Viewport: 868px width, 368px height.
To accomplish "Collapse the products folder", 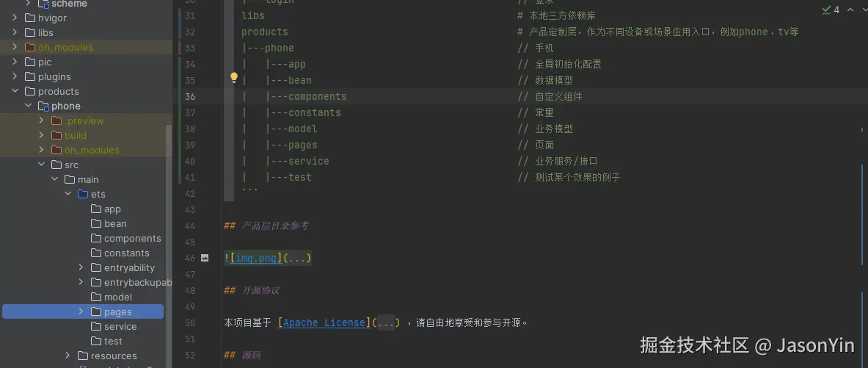I will click(15, 91).
